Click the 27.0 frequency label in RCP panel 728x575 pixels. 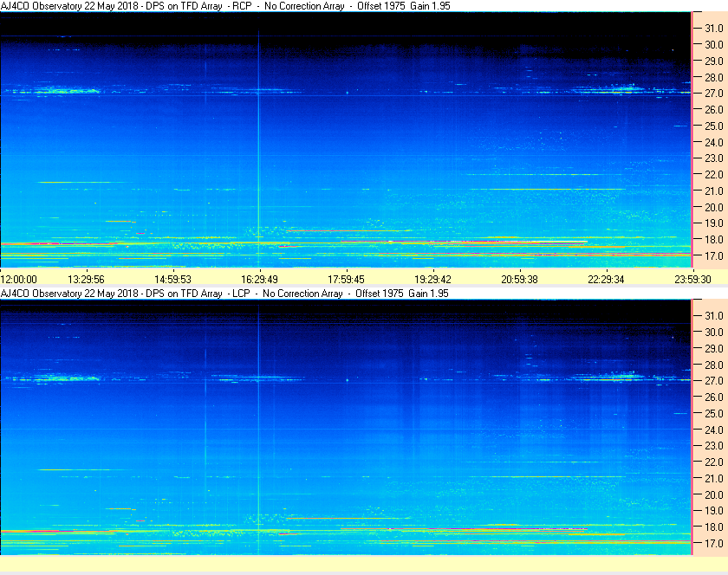pyautogui.click(x=714, y=94)
